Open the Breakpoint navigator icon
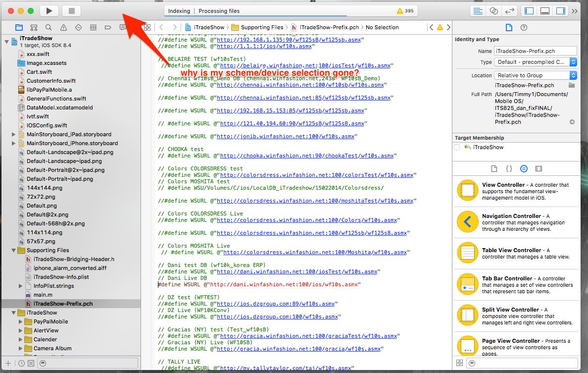 [108, 27]
